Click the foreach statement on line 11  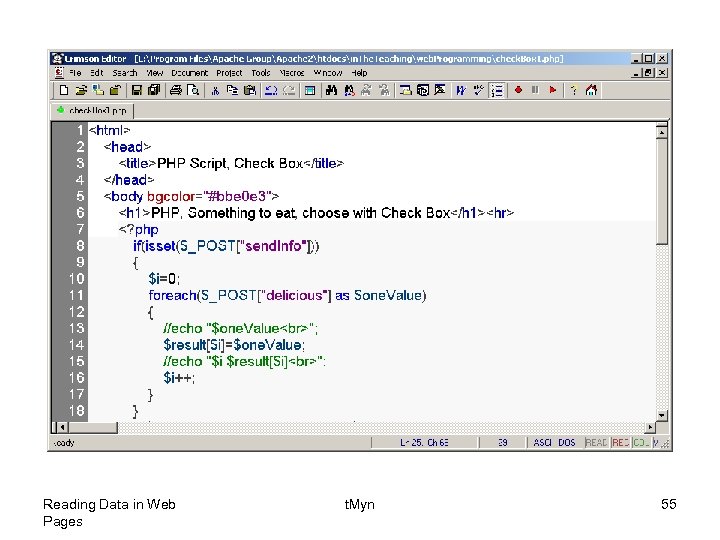287,295
